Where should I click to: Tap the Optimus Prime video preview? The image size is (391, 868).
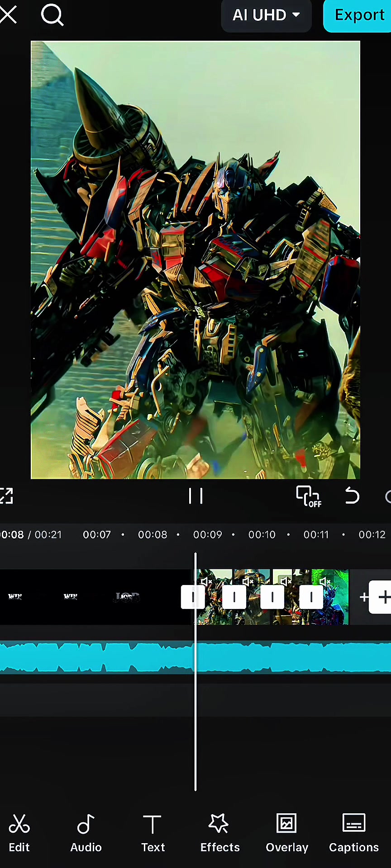195,260
